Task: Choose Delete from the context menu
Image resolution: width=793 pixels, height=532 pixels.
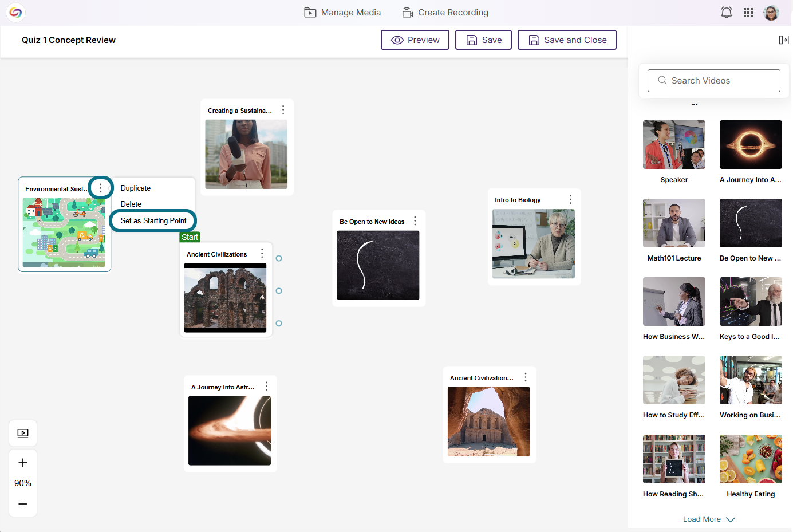Action: [131, 204]
